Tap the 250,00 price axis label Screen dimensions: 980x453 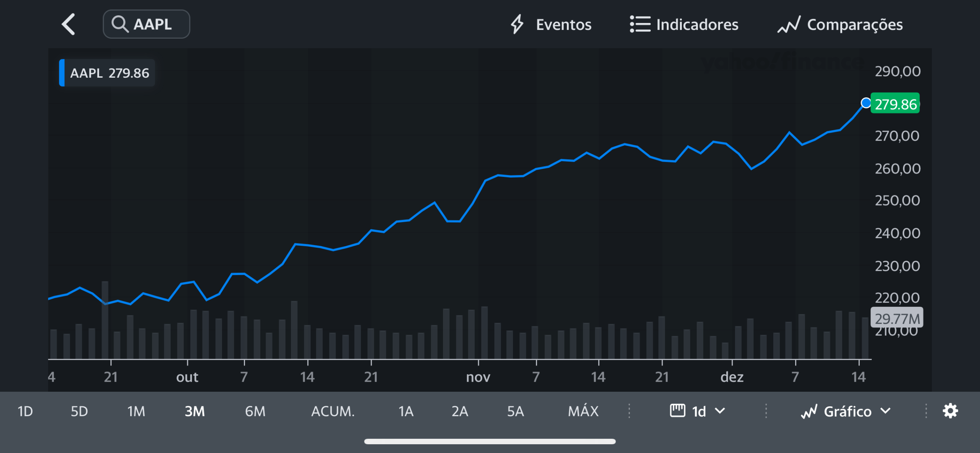pos(897,201)
